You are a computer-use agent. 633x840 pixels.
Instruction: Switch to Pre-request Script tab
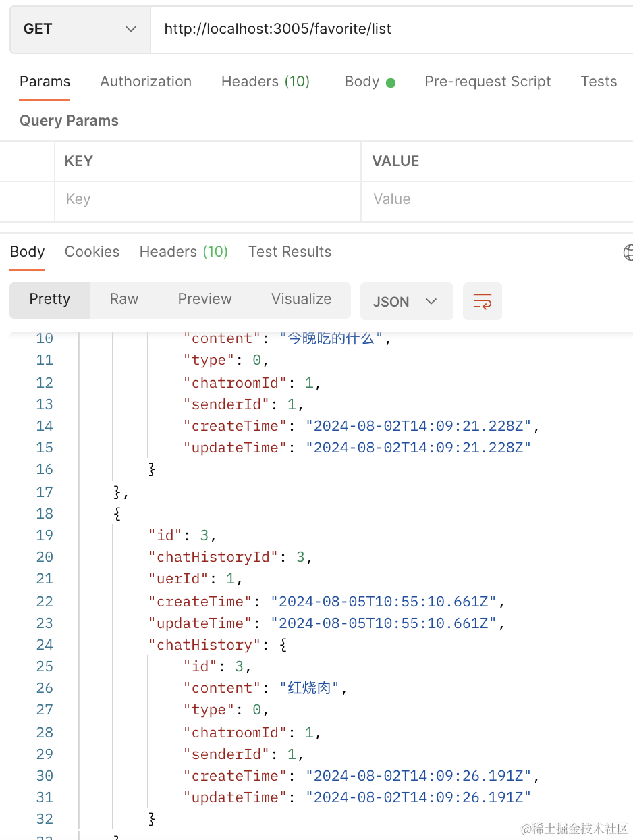(x=487, y=82)
